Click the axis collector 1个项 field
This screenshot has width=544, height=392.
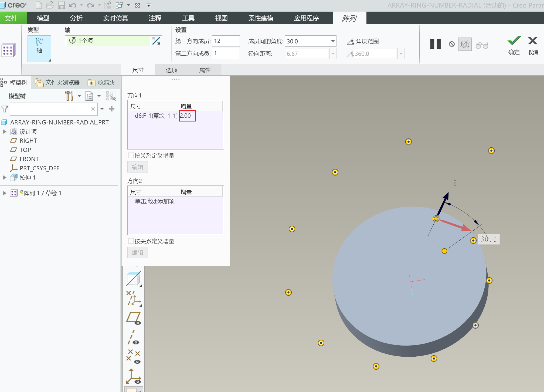(x=108, y=41)
